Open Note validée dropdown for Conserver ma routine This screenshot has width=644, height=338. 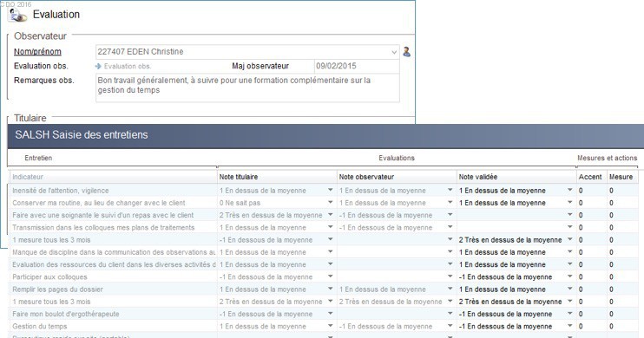click(570, 203)
